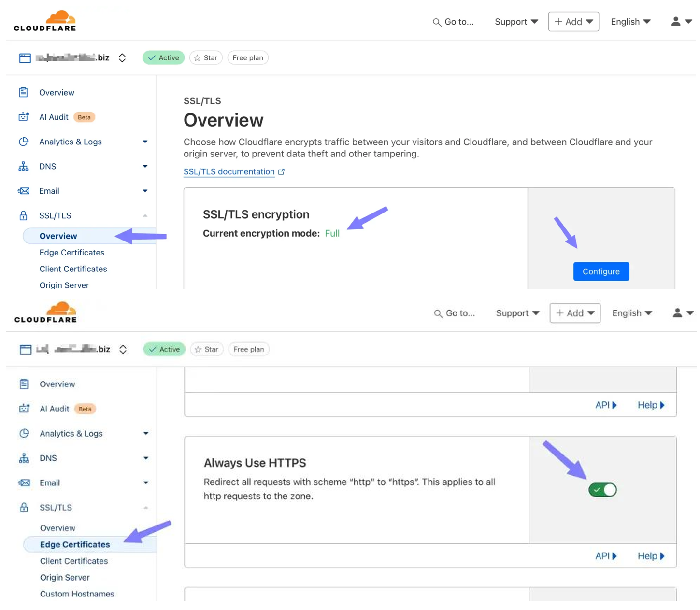The image size is (700, 610).
Task: Open user account menu in bottom screenshot
Action: 683,313
